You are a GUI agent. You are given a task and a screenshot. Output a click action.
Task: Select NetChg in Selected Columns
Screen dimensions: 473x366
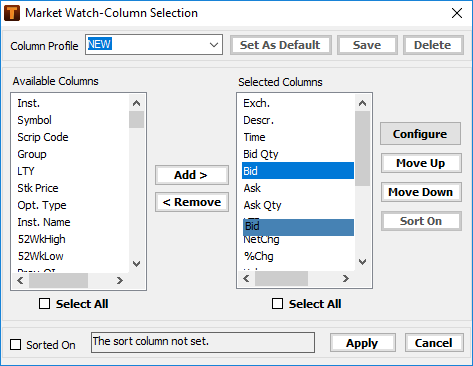click(x=261, y=240)
